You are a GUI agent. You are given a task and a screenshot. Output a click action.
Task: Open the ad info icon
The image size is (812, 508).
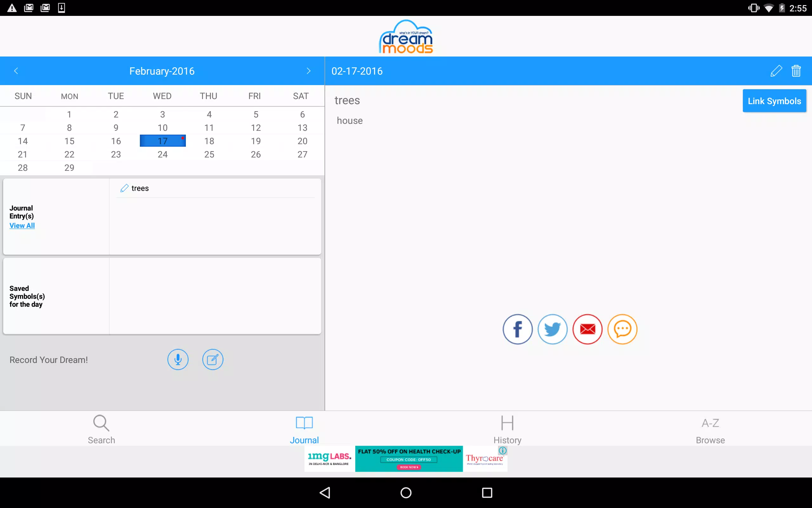(502, 451)
